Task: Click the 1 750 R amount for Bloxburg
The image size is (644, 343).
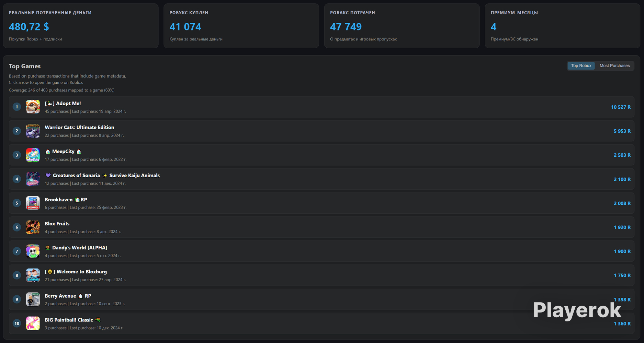Action: (x=622, y=275)
